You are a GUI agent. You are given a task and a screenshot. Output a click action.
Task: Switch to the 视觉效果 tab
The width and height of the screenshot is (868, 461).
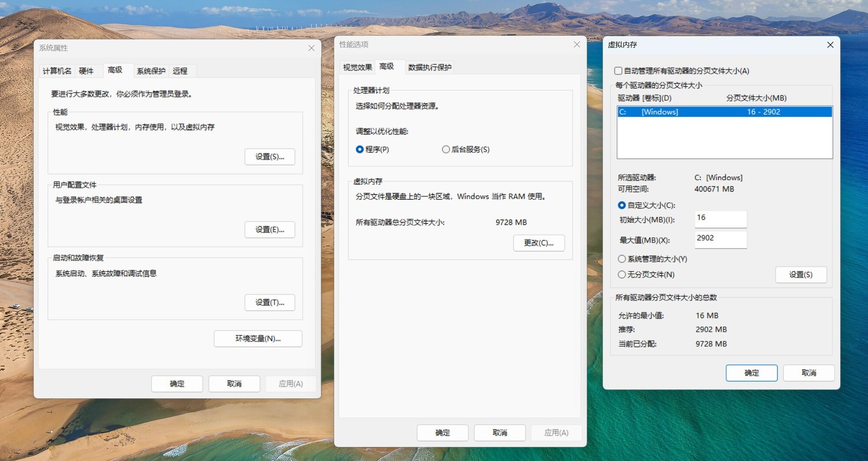357,67
